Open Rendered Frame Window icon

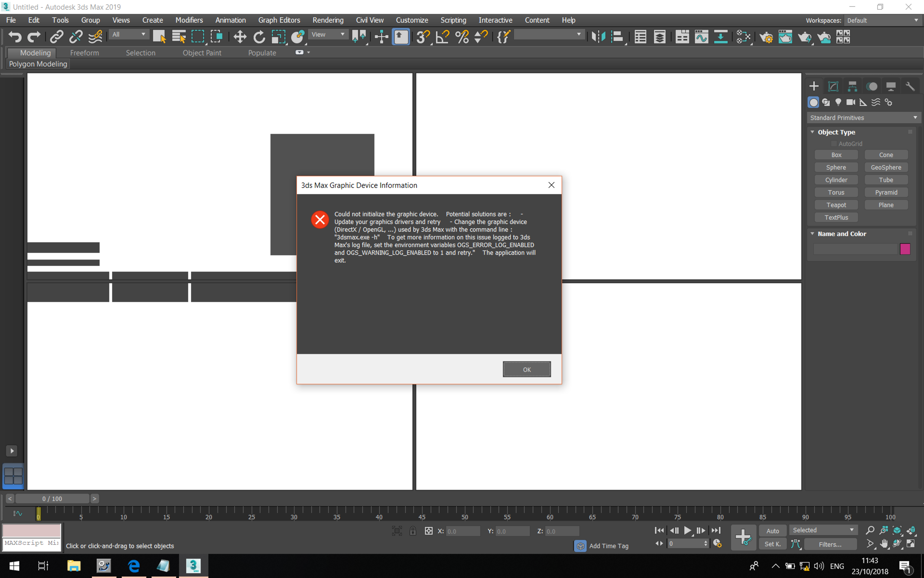[x=785, y=37]
